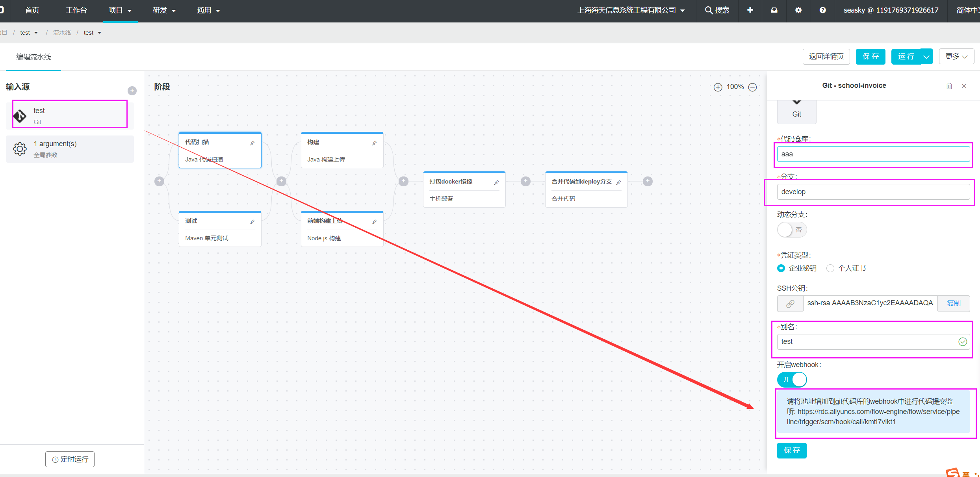Add stage before 打包docker镜像
Screen dimensions: 980x477
coord(403,181)
